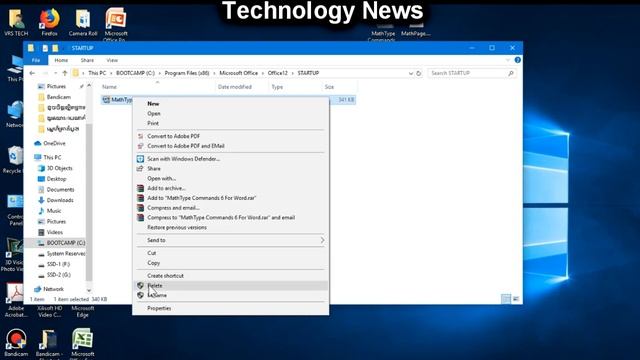Open the VRS TECH desktop folder
This screenshot has width=640, height=360.
point(16,22)
